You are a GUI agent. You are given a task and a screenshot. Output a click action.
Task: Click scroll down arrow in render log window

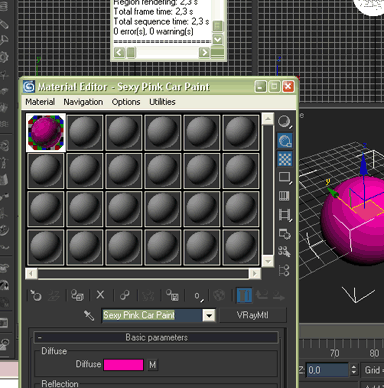coord(218,40)
